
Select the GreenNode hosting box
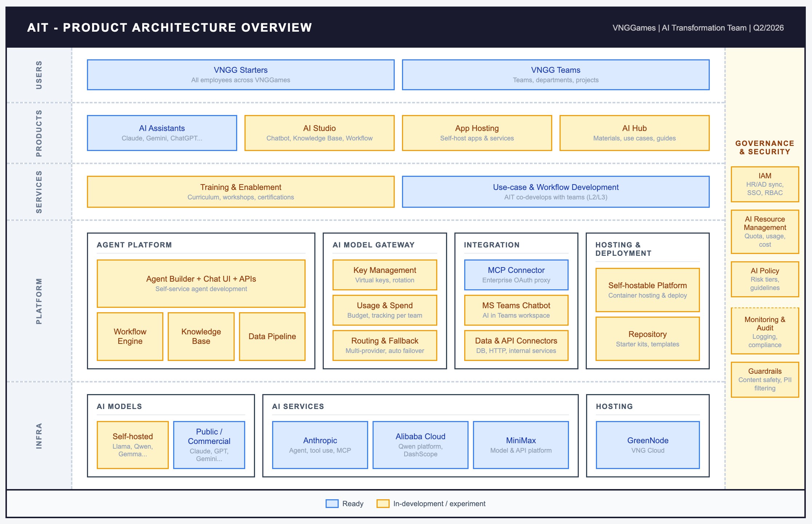point(648,445)
